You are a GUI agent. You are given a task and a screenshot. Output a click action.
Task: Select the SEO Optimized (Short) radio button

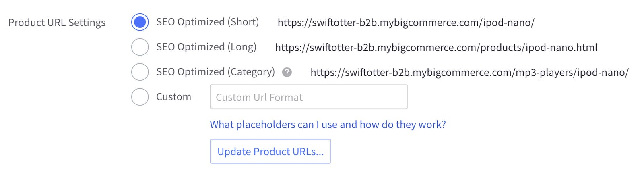pos(140,22)
